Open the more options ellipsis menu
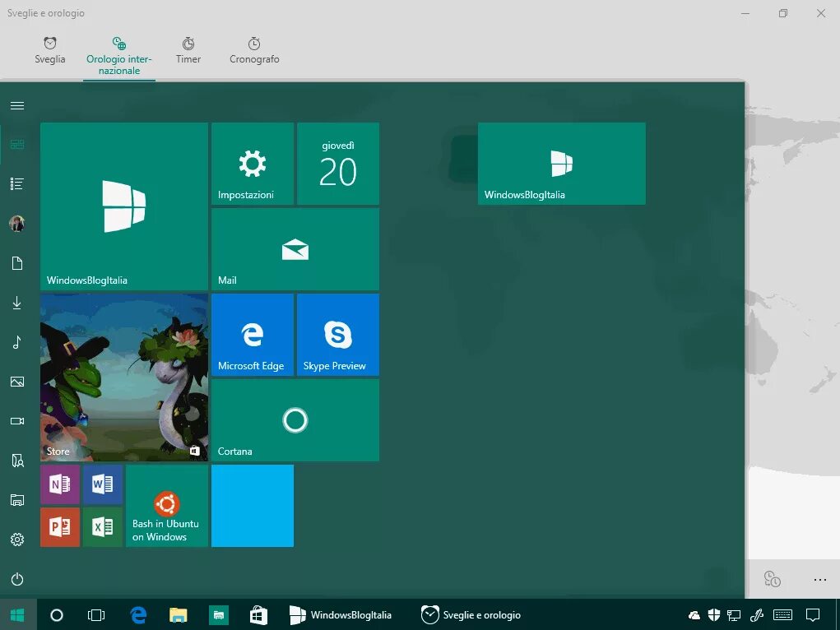 click(819, 580)
